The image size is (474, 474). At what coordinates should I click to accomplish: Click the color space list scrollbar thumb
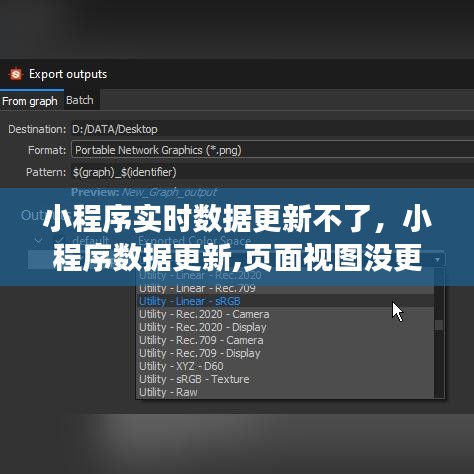tap(439, 325)
